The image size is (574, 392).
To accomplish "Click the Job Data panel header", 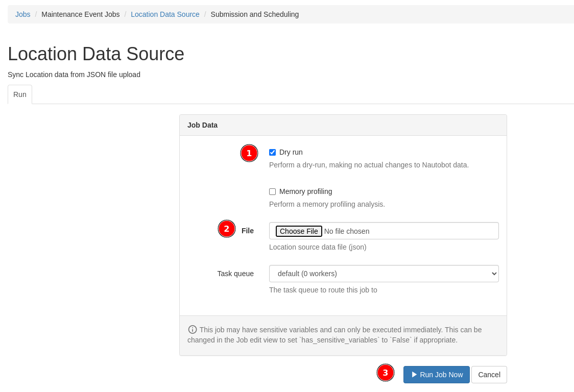I will click(x=202, y=125).
